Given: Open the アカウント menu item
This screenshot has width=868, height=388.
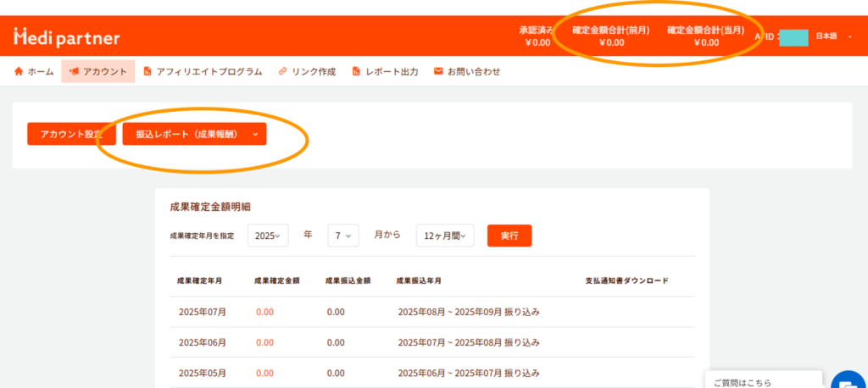Looking at the screenshot, I should (98, 71).
